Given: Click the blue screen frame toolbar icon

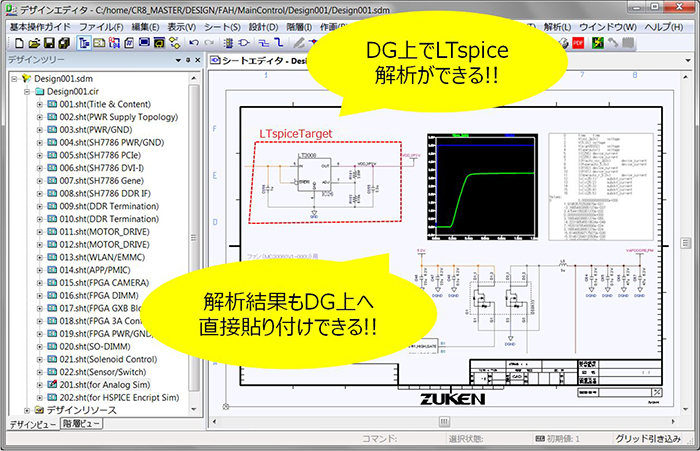Looking at the screenshot, I should coord(144,43).
